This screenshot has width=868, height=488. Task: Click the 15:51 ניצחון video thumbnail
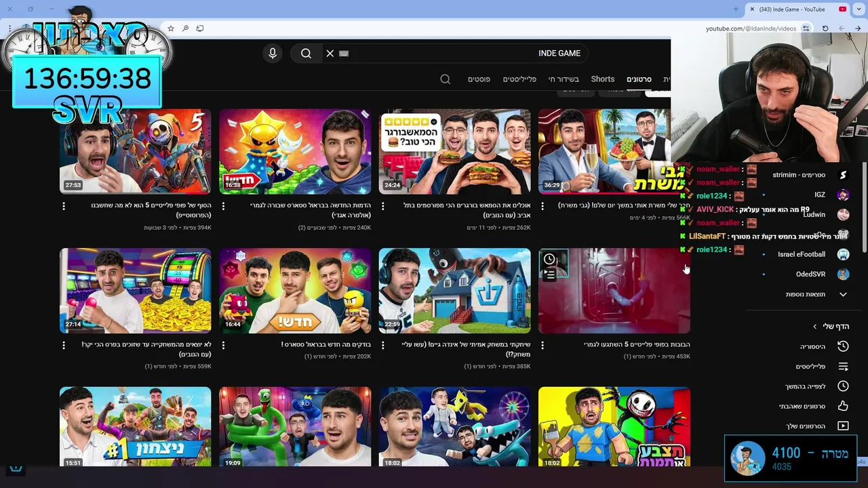point(135,427)
